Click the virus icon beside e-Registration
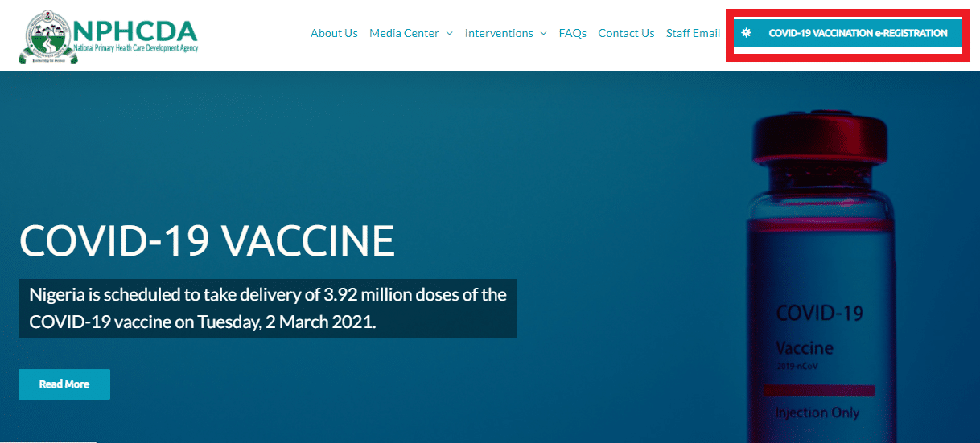The height and width of the screenshot is (443, 980). point(747,33)
